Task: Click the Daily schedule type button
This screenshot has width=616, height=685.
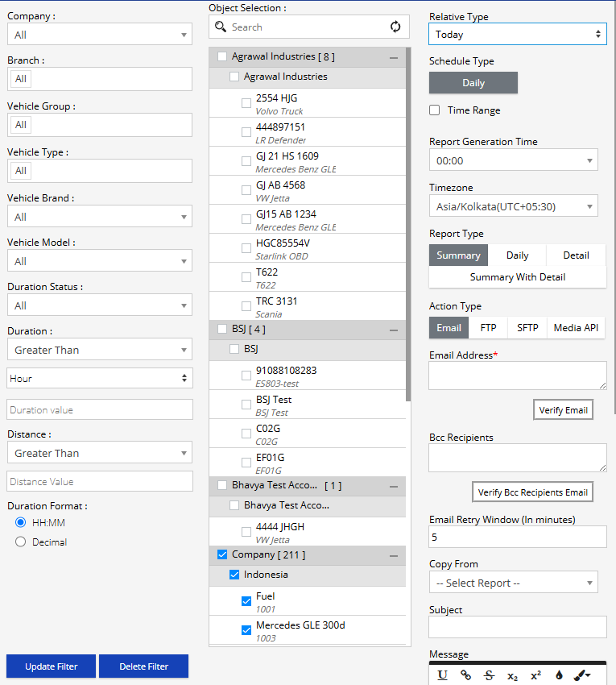Action: coord(473,82)
